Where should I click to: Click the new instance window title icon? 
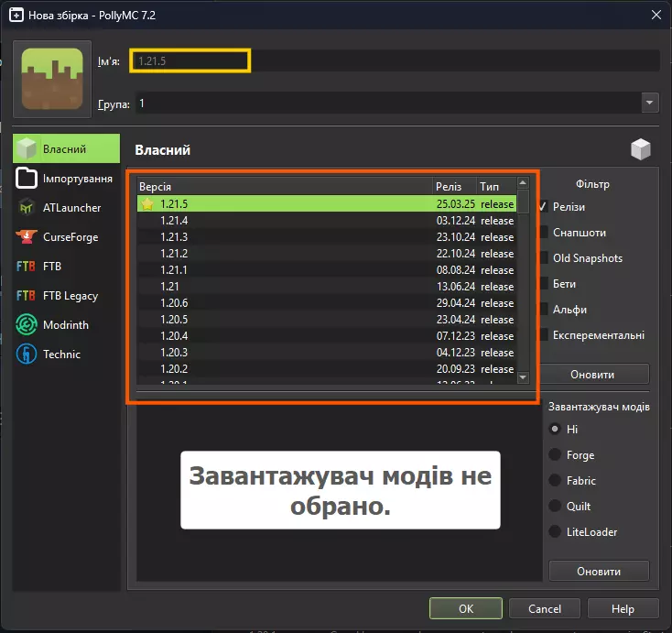click(x=16, y=16)
